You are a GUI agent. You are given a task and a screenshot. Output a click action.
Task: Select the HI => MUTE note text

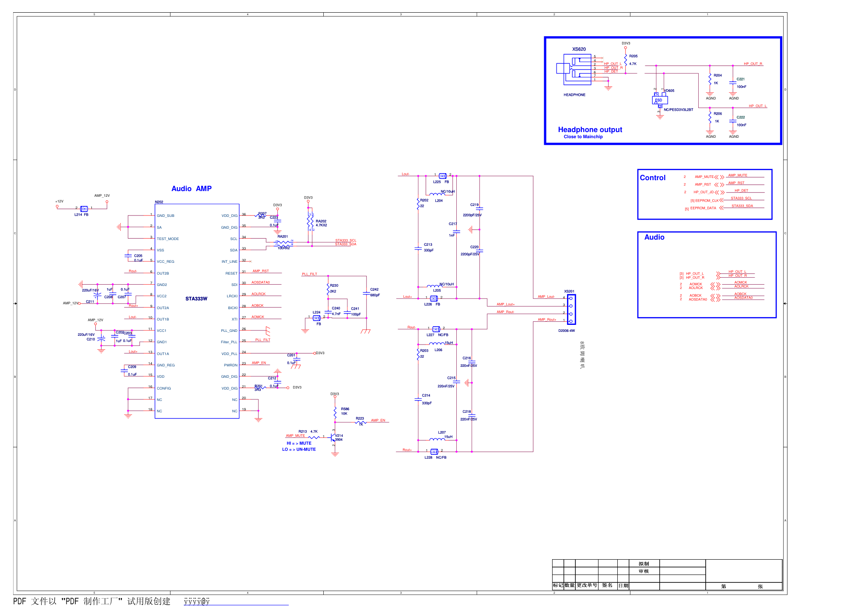tap(299, 443)
